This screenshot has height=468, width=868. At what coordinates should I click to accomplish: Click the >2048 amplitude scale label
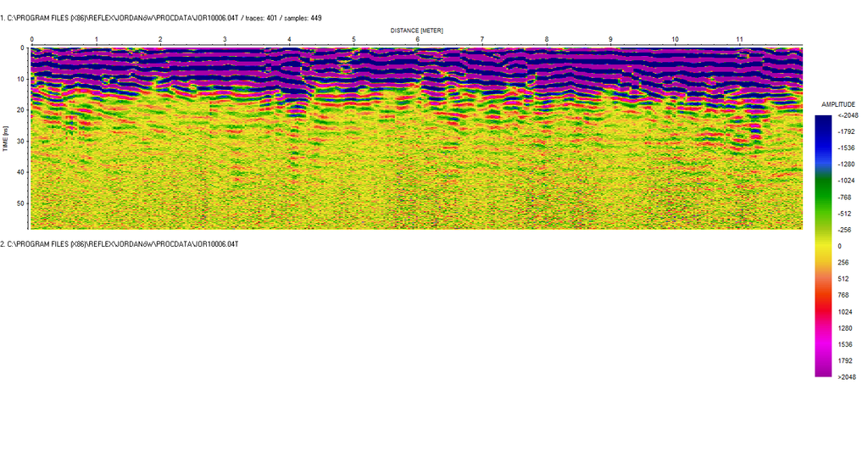[x=845, y=377]
